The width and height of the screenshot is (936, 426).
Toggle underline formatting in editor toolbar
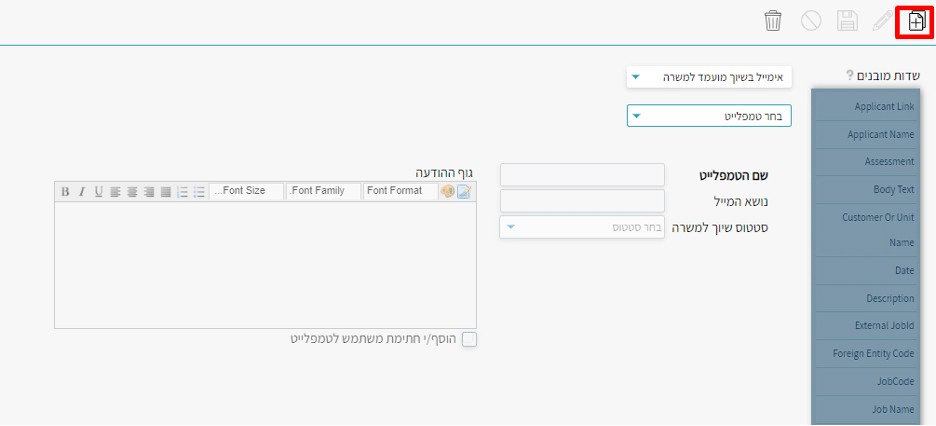tap(99, 191)
